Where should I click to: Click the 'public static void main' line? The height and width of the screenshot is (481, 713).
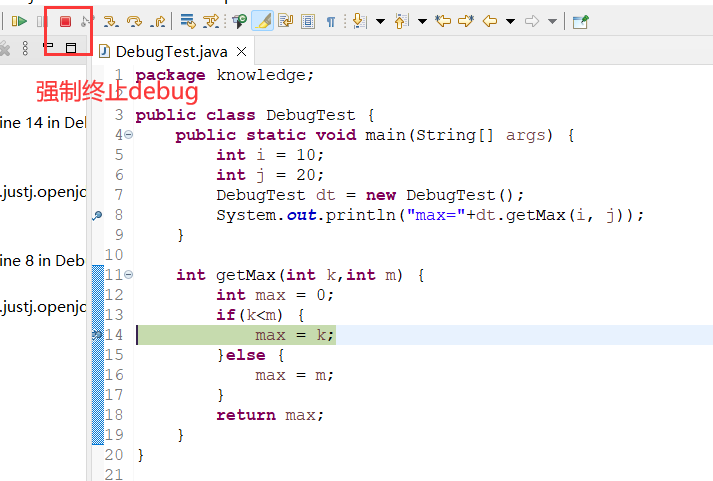(x=375, y=135)
